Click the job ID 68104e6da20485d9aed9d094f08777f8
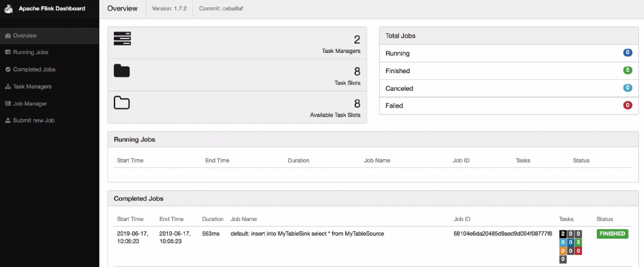Screen dimensions: 644x267 (x=502, y=234)
